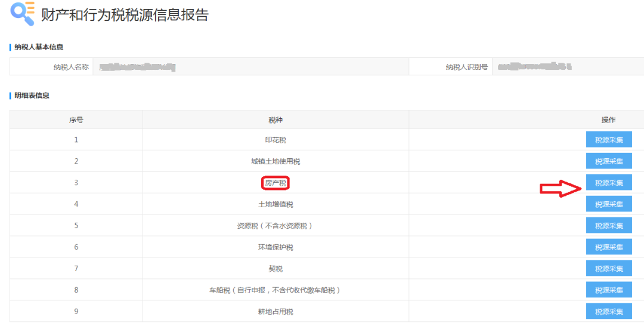Open 税源采集 for 环境保护税
Screen dimensions: 644x332
tap(609, 247)
